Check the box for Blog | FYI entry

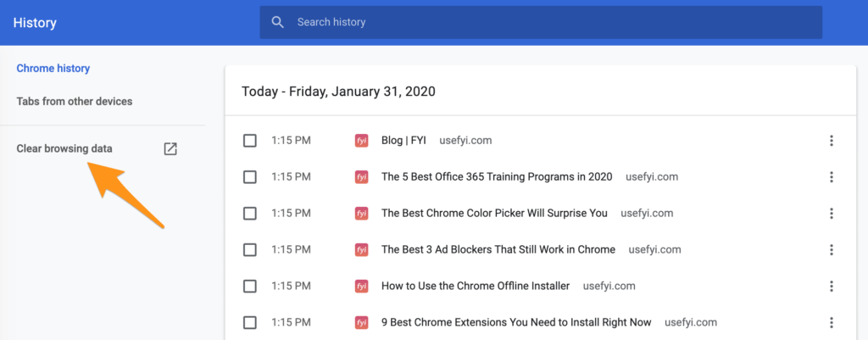250,141
